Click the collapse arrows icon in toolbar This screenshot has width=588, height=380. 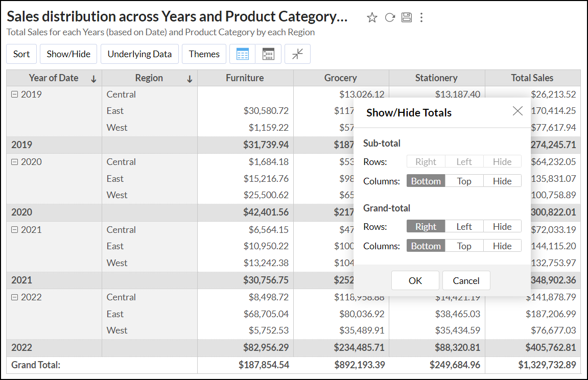(297, 54)
